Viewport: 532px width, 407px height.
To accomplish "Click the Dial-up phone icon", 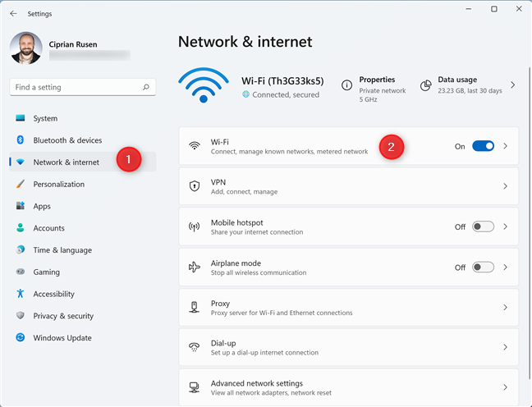I will click(x=195, y=347).
